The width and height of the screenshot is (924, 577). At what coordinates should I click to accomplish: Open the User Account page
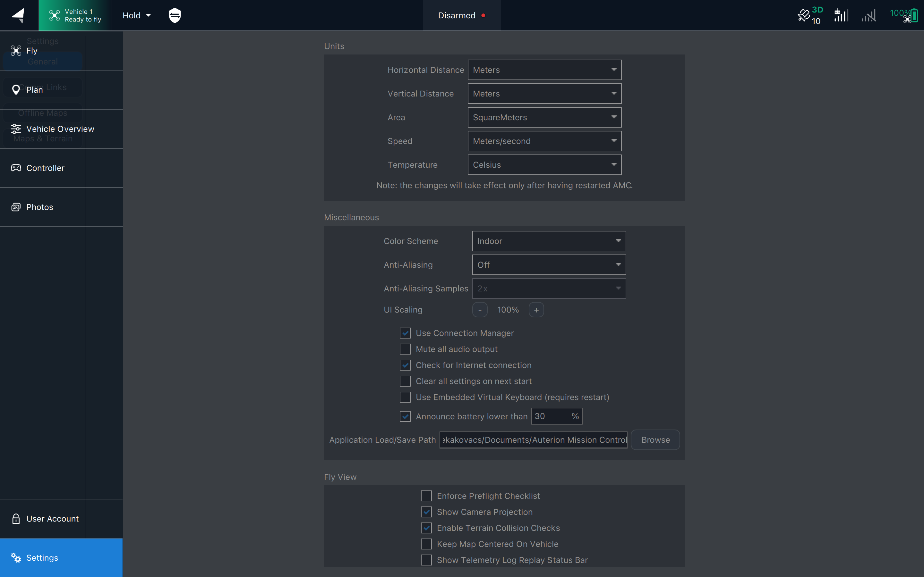click(x=52, y=519)
